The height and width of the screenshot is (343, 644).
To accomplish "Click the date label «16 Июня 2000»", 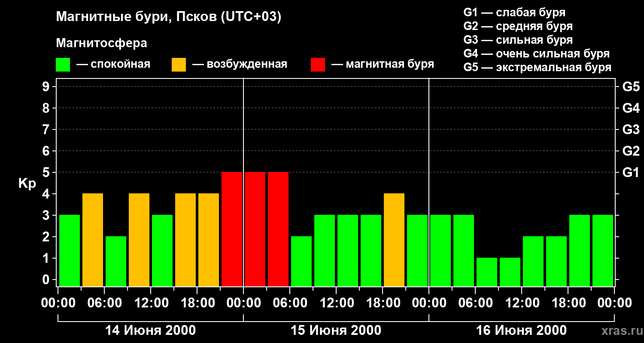I will [522, 331].
